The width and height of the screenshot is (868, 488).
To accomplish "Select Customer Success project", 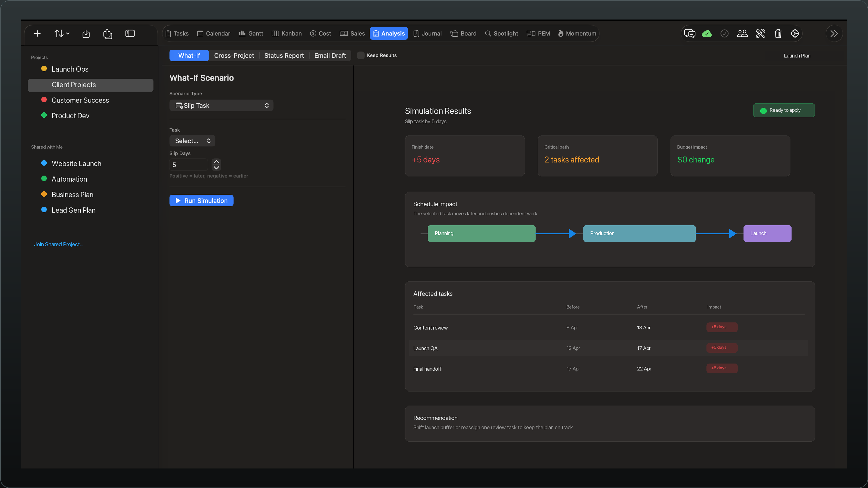I will pyautogui.click(x=90, y=100).
